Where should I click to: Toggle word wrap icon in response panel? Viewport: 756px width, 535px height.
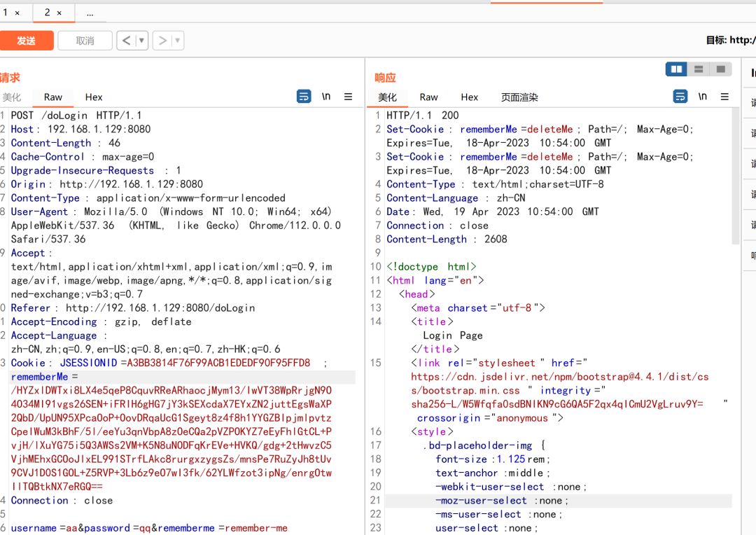680,97
